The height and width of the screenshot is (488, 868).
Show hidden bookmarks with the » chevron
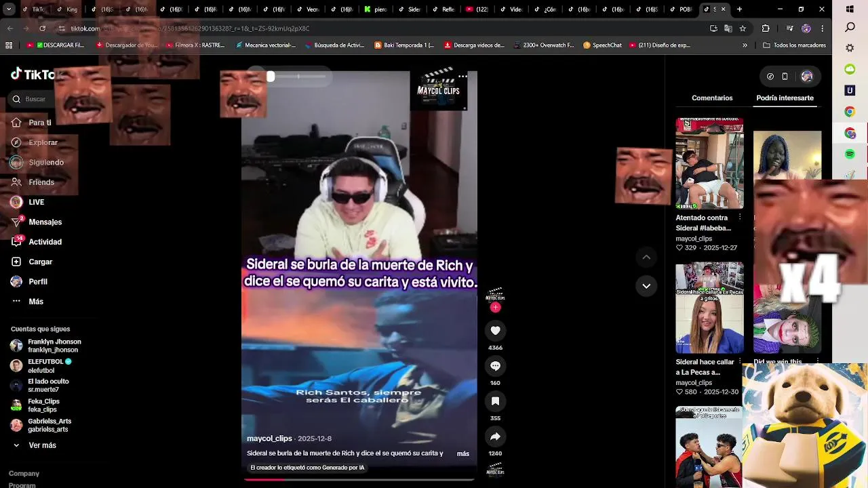(x=745, y=45)
